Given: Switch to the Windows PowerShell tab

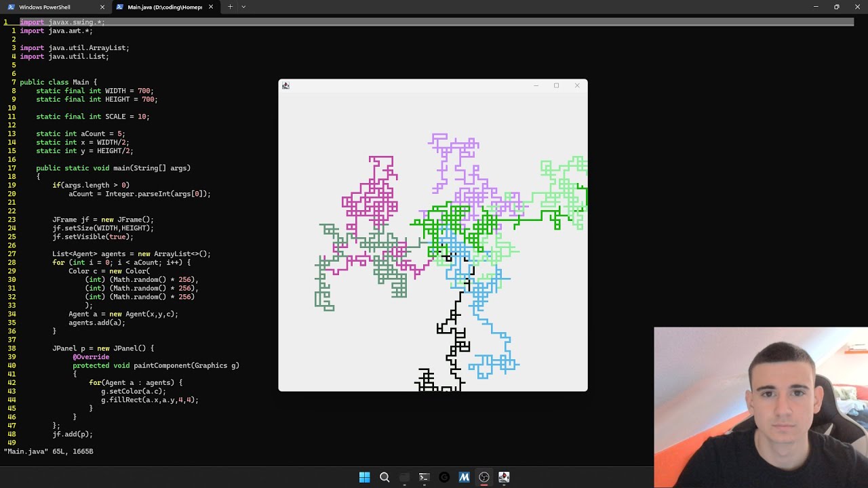Looking at the screenshot, I should [45, 7].
